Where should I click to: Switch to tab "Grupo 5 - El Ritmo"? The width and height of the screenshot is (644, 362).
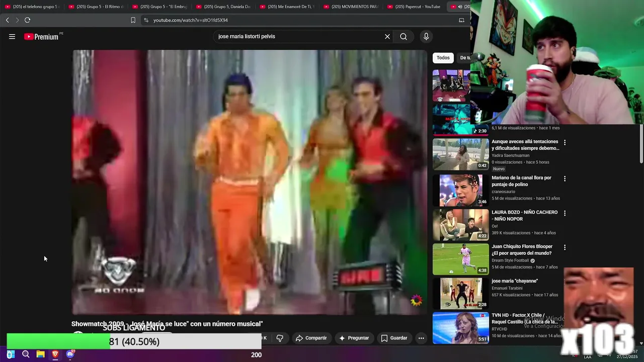pyautogui.click(x=96, y=7)
